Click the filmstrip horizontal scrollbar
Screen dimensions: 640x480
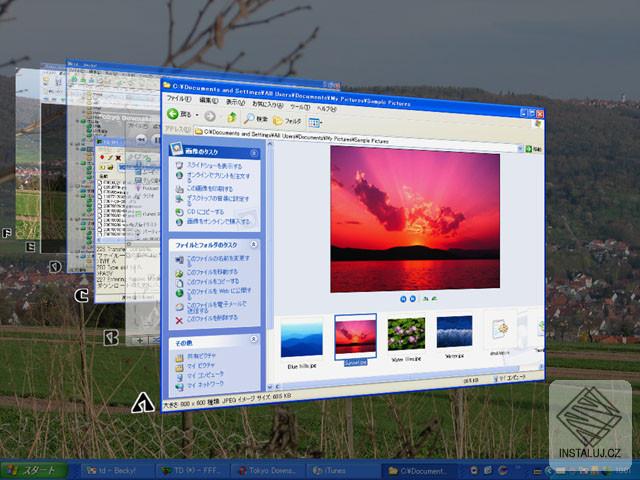407,378
